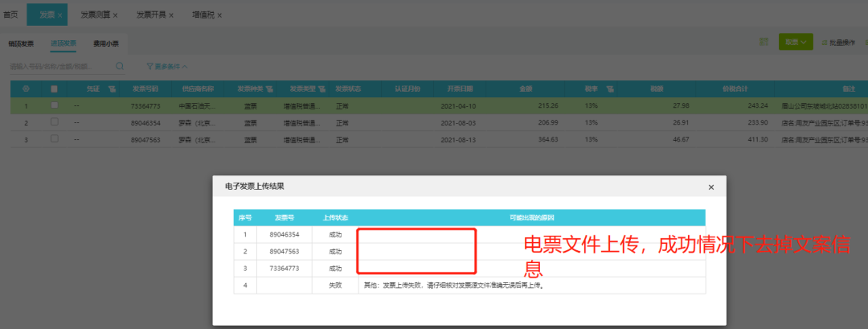The image size is (868, 329).
Task: Click invoice number 89047563 in dialog
Action: pos(285,252)
